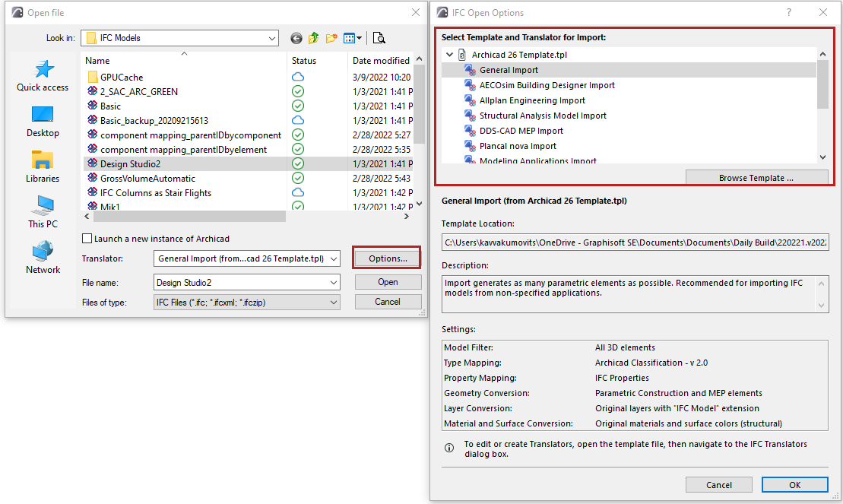Open View menu dropdown arrow in toolbar

359,38
